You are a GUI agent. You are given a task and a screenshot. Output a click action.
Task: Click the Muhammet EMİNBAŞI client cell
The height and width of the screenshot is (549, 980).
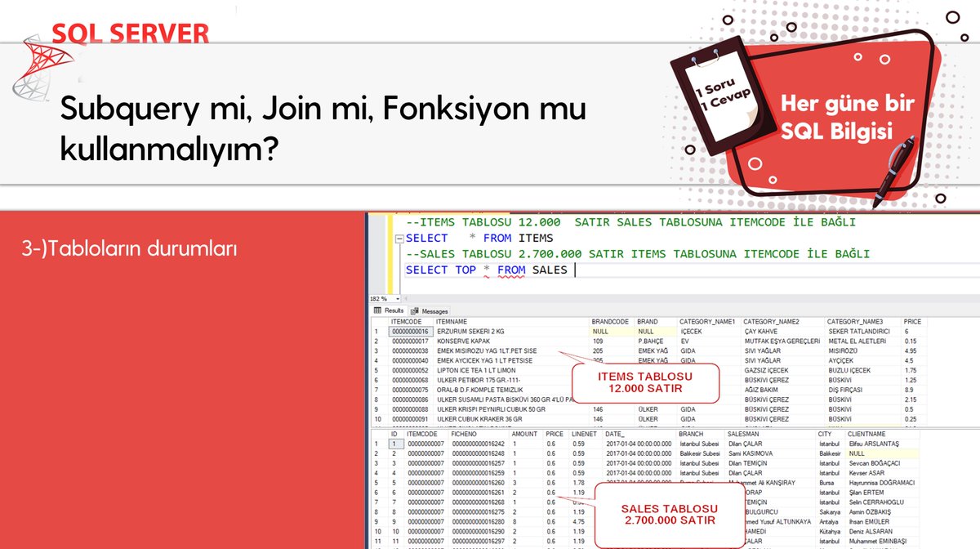point(879,540)
